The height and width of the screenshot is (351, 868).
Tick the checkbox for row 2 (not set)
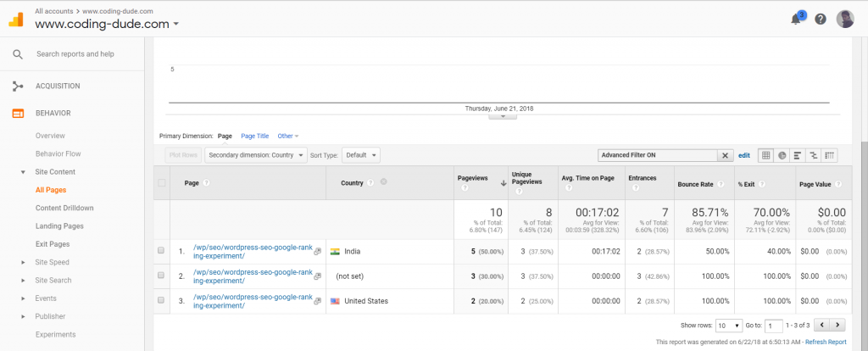click(x=161, y=276)
